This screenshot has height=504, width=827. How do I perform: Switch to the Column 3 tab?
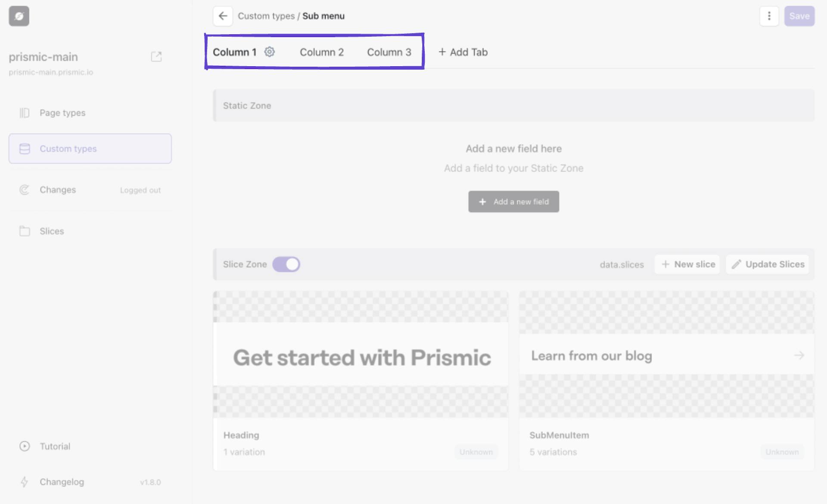[389, 52]
